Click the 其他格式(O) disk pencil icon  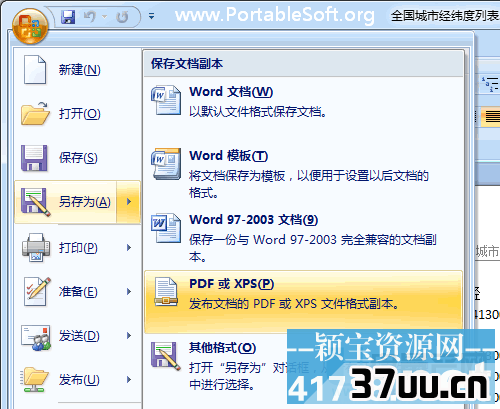click(x=166, y=356)
